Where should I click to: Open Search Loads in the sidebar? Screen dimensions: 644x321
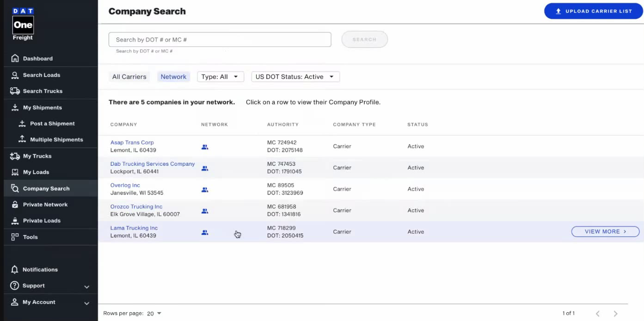(x=42, y=75)
